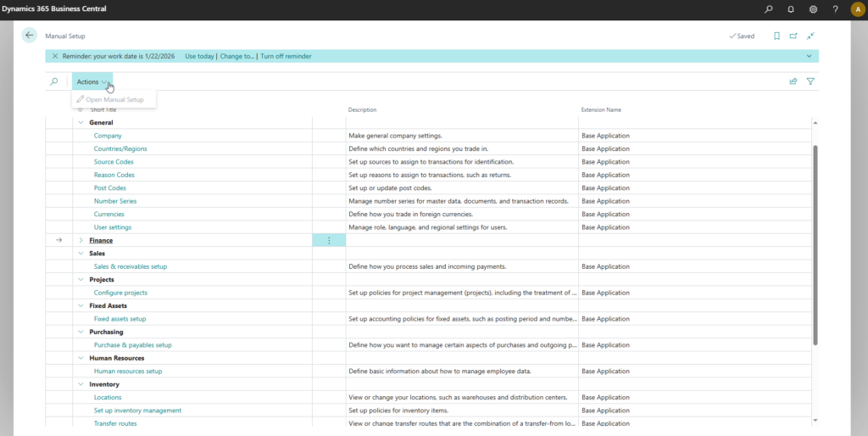Collapse the Human Resources group
The image size is (868, 436).
click(81, 358)
